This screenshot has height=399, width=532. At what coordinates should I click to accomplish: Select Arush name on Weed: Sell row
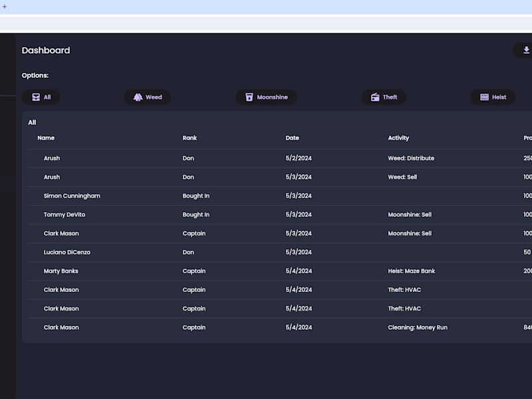coord(52,177)
